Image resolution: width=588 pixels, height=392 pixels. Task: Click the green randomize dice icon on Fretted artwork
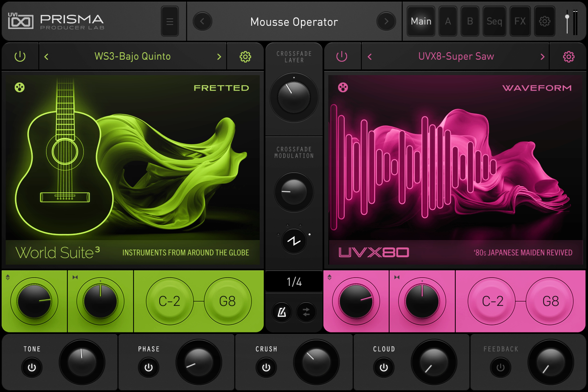[x=20, y=88]
